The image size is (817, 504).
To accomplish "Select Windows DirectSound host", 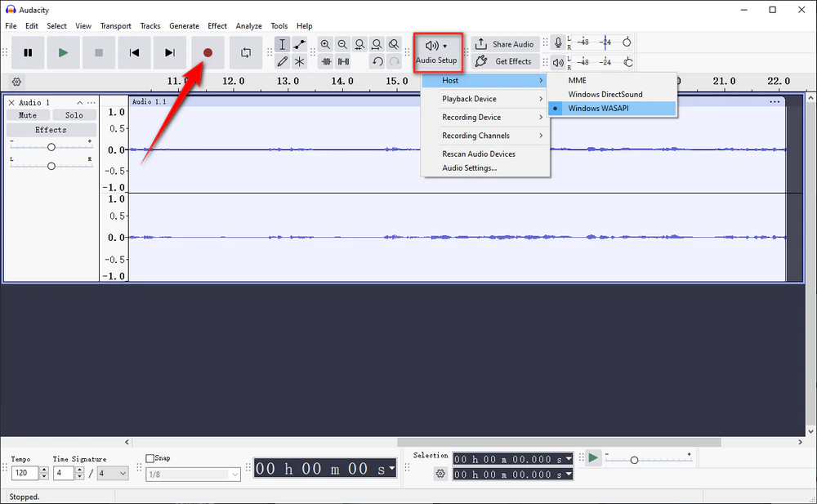I will [612, 94].
